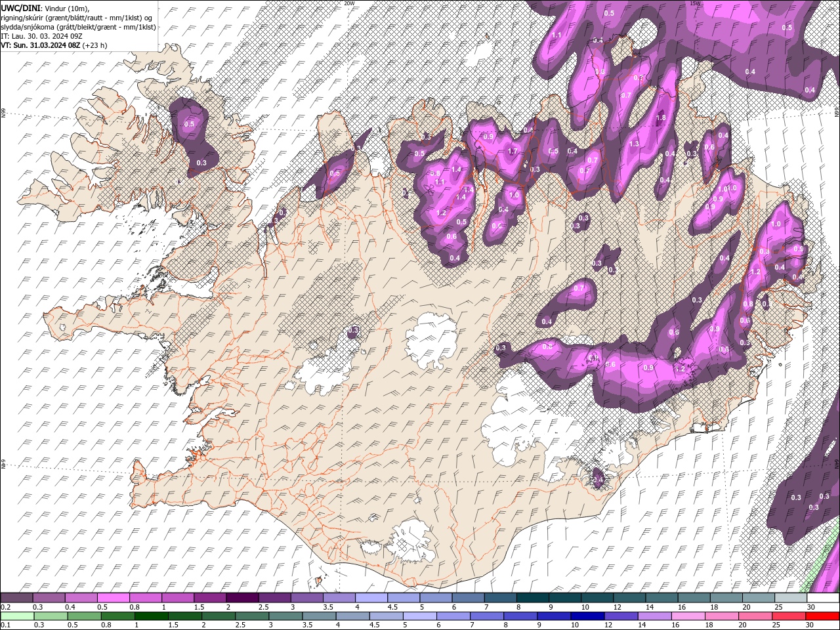The height and width of the screenshot is (630, 840).
Task: Click the upper legend swatch between 14 and 16
Action: tap(661, 598)
